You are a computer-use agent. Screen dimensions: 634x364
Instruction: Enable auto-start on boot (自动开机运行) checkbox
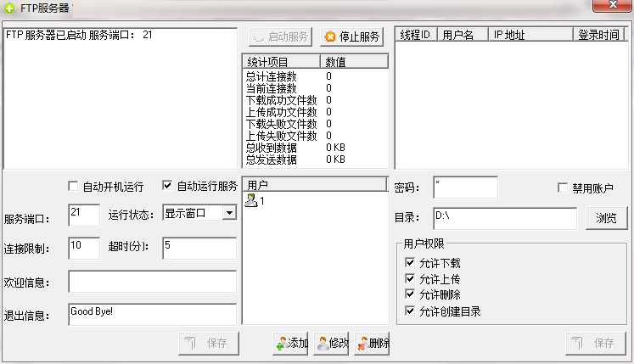pos(73,187)
